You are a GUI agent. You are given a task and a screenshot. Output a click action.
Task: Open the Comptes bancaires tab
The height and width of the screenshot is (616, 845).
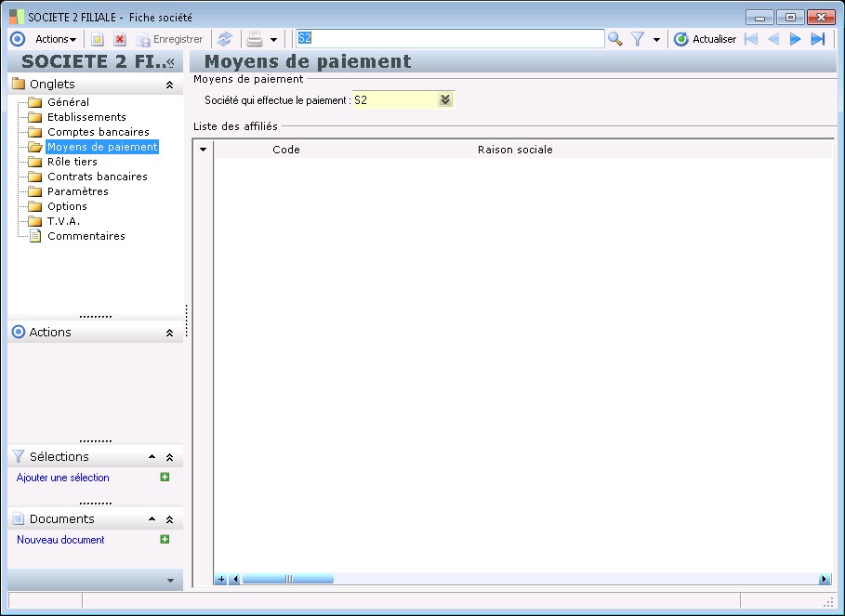[x=99, y=132]
